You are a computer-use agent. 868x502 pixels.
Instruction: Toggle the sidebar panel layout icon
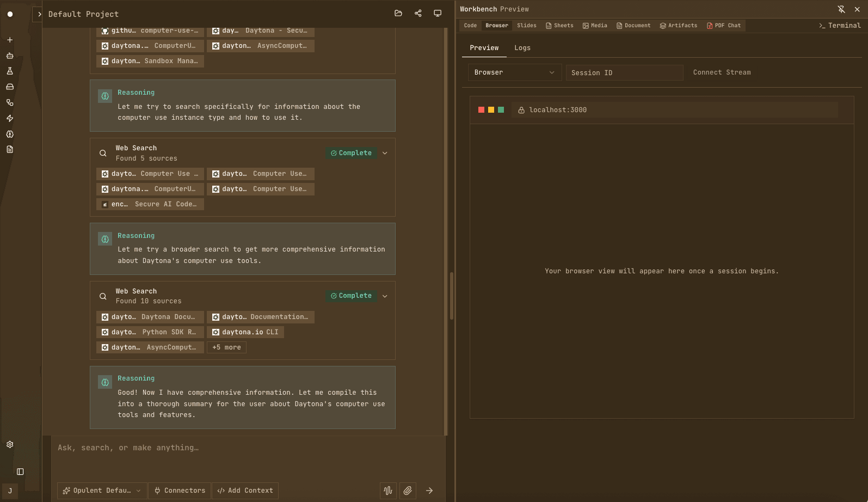pyautogui.click(x=20, y=472)
